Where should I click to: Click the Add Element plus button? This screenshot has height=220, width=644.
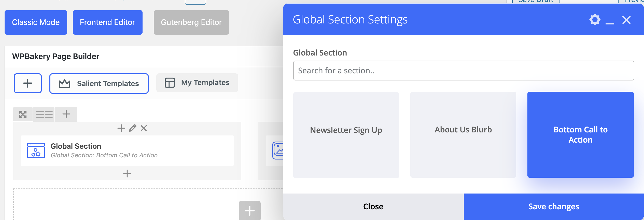[x=28, y=83]
